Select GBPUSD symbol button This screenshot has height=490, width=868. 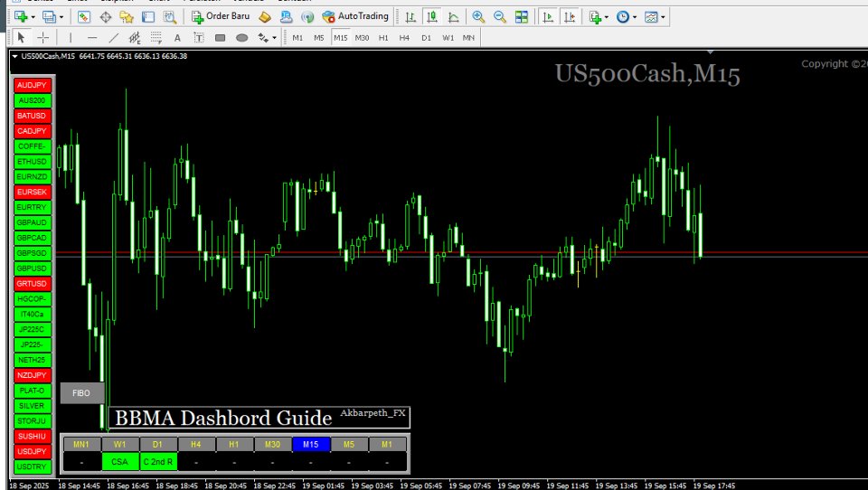(x=32, y=269)
